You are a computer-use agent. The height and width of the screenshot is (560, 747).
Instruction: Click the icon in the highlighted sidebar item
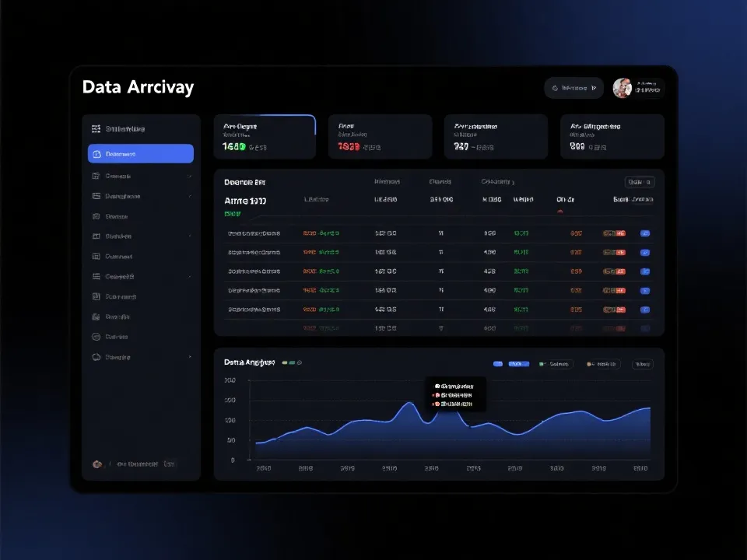point(96,154)
